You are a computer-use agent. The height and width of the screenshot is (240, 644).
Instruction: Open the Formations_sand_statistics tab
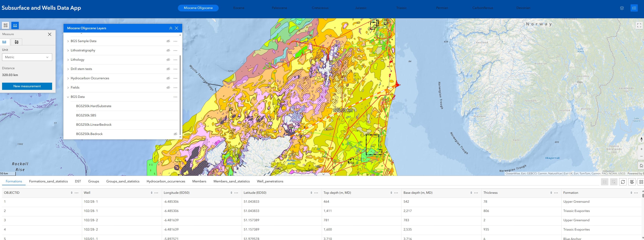49,181
